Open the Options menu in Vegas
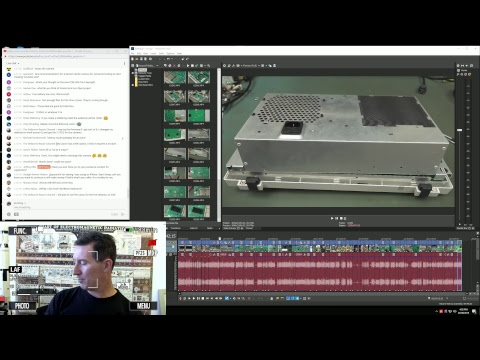The width and height of the screenshot is (480, 360). click(170, 53)
